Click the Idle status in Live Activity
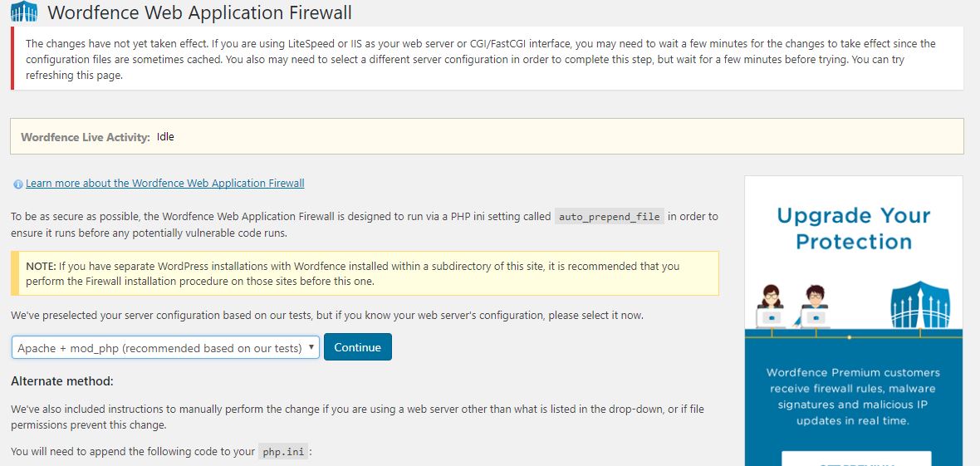The width and height of the screenshot is (980, 466). [165, 136]
